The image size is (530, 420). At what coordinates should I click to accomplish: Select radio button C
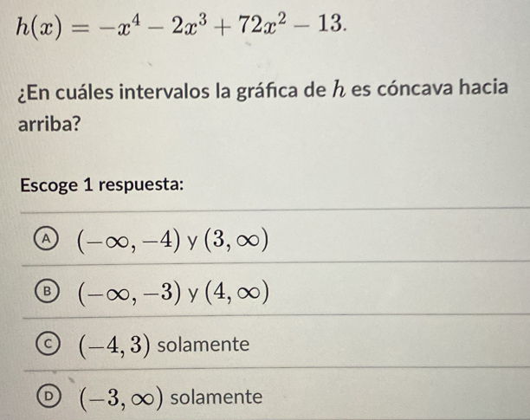pos(48,345)
